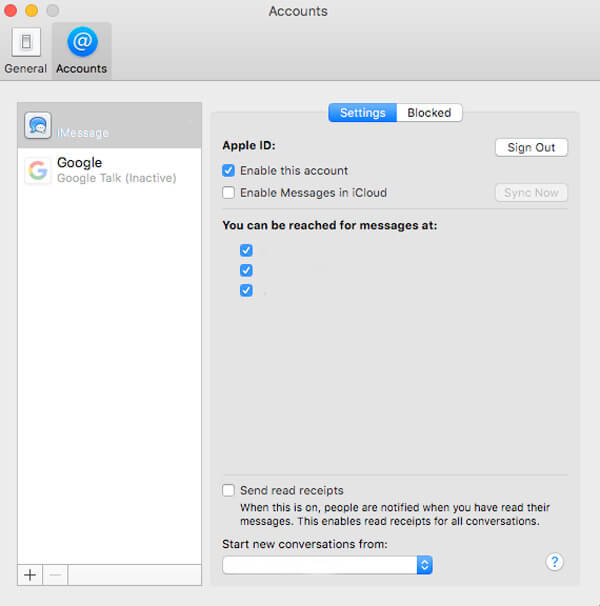The width and height of the screenshot is (600, 606).
Task: Remove account with the minus button
Action: coord(55,575)
